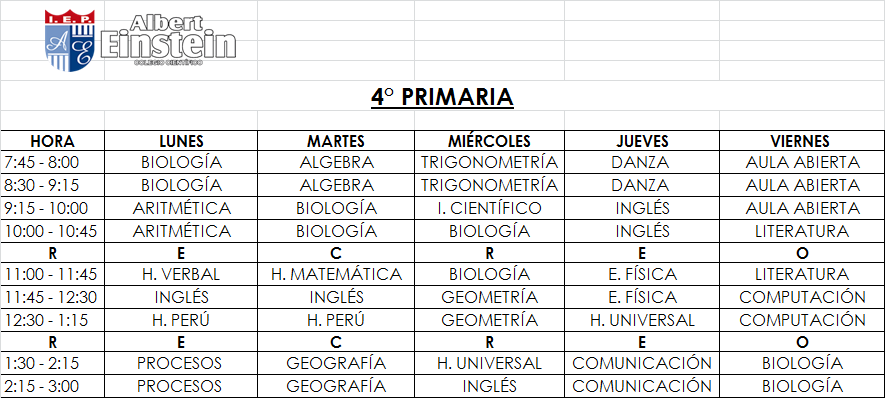The width and height of the screenshot is (885, 407).
Task: Select the 11:00 - 11:45 time cell
Action: click(x=50, y=274)
